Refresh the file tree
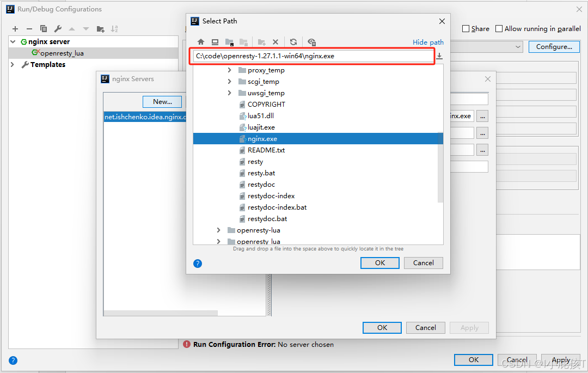The image size is (588, 373). tap(293, 42)
